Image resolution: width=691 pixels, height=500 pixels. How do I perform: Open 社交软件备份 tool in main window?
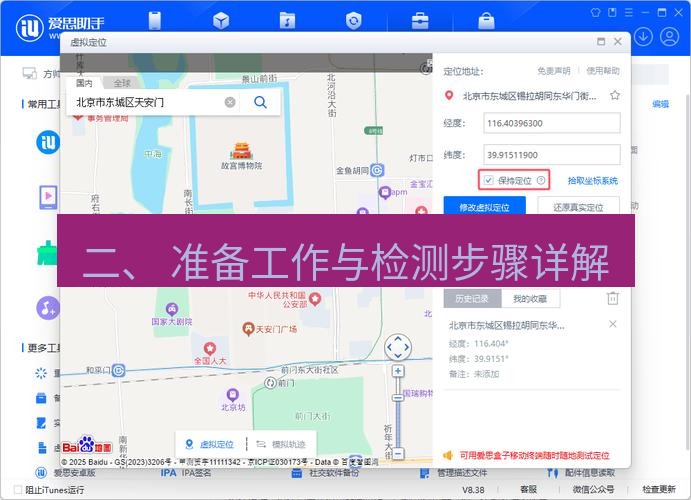tap(325, 473)
